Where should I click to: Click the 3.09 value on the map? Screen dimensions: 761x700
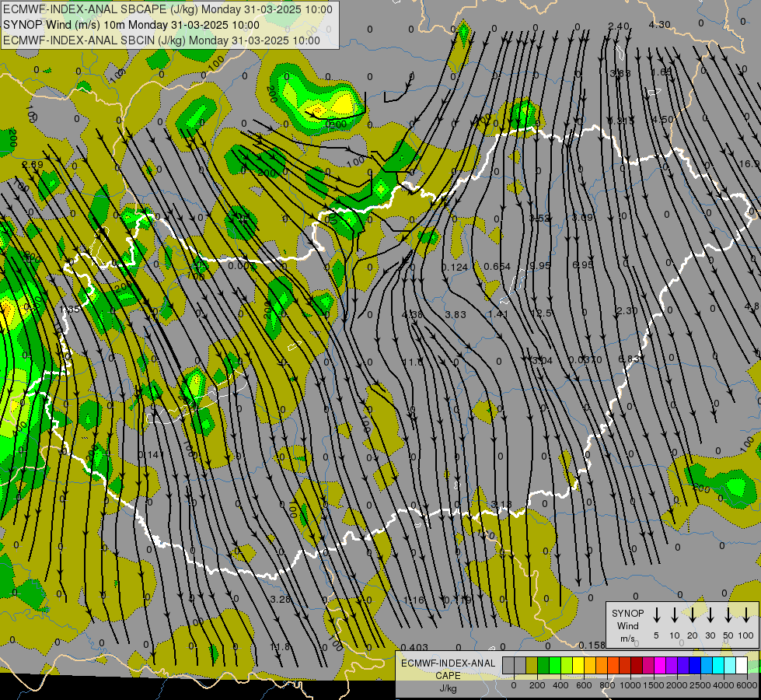582,218
